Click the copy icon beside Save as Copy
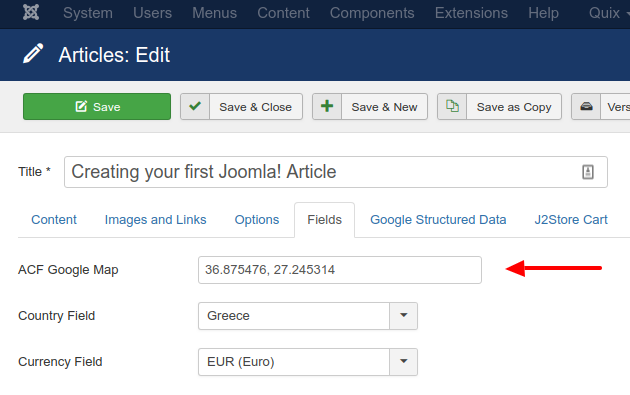 [x=452, y=106]
